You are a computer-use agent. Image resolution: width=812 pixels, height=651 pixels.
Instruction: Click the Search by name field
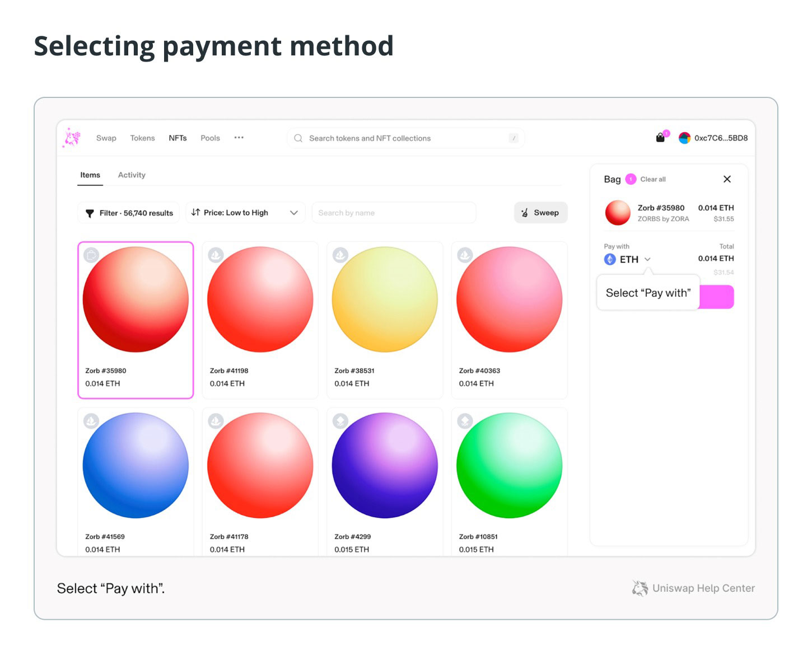(394, 213)
